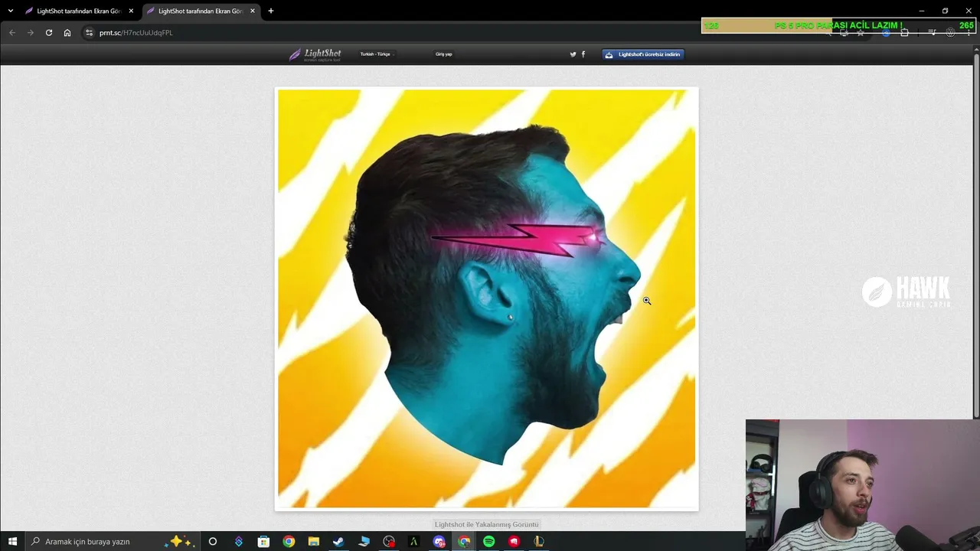Click Lightshot'ı ücretsiz indirin download button
Screen dimensions: 980x551
643,54
